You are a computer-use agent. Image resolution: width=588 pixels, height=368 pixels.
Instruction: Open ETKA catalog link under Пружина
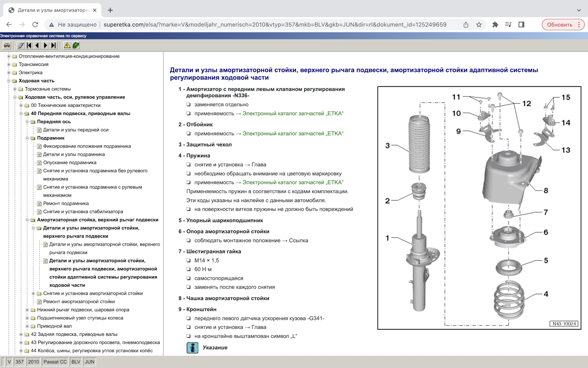point(292,182)
